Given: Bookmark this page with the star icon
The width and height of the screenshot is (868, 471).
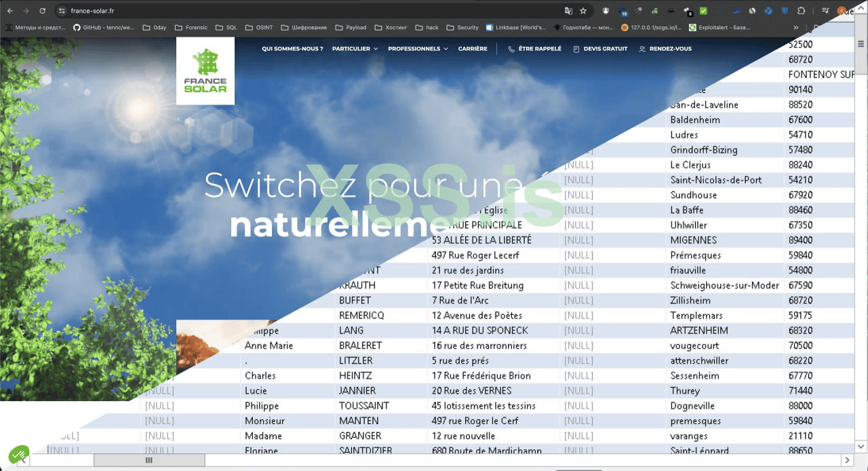Looking at the screenshot, I should pyautogui.click(x=583, y=11).
